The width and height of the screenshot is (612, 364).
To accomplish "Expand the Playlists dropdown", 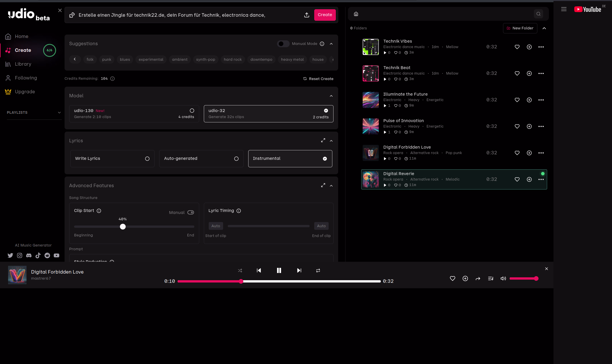I will [x=59, y=113].
